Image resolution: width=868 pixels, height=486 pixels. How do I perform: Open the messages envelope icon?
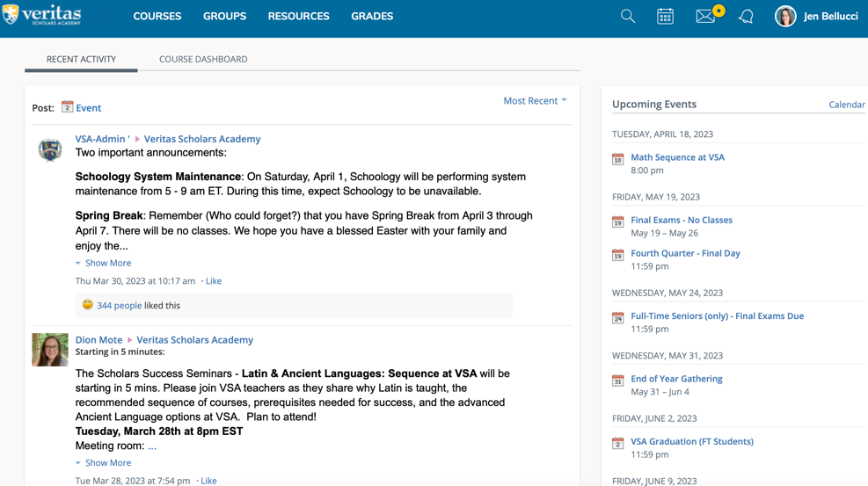(x=706, y=16)
